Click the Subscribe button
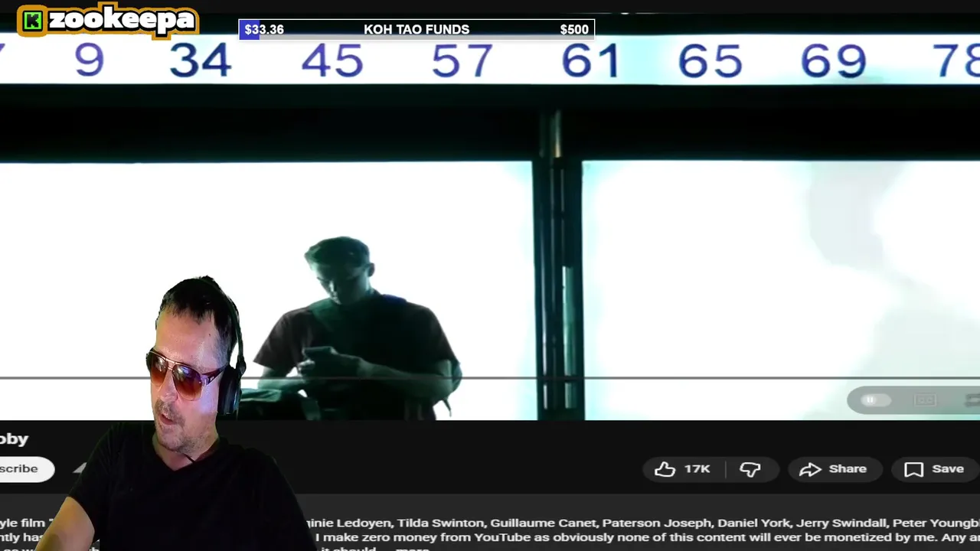This screenshot has width=980, height=551. [x=25, y=469]
